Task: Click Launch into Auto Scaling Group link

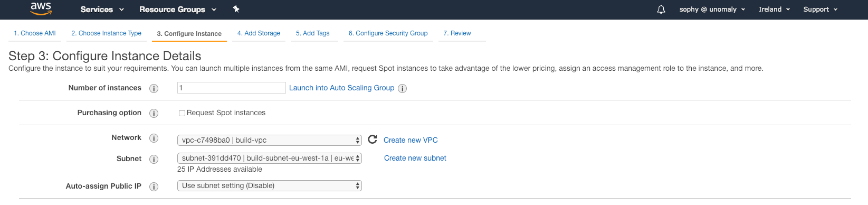Action: coord(341,88)
